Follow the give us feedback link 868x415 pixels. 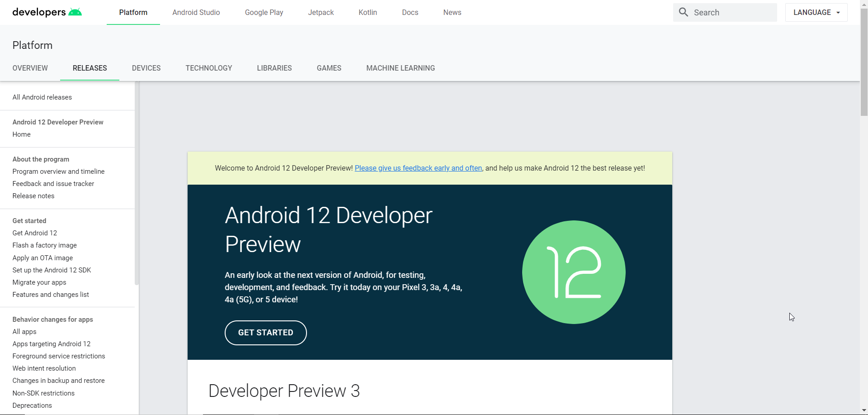pos(418,168)
